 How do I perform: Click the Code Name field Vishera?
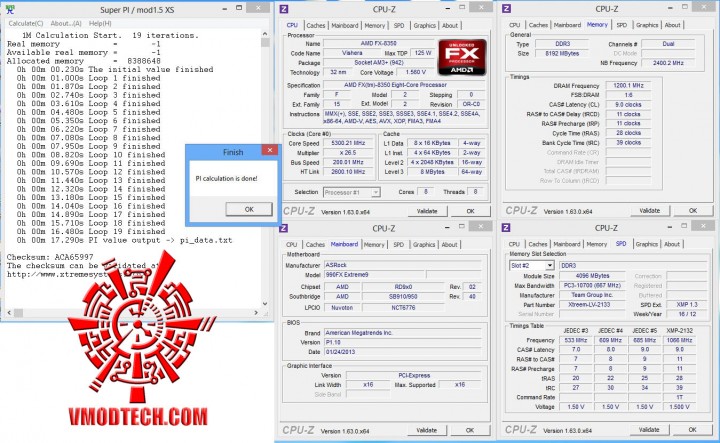352,53
